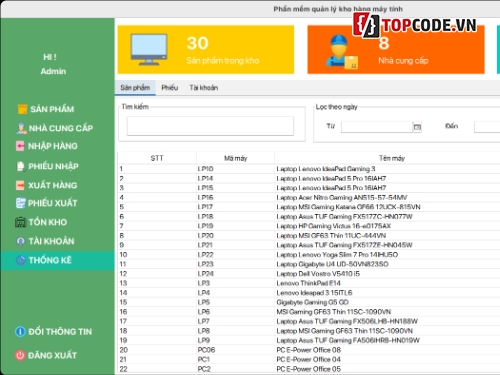Image resolution: width=500 pixels, height=375 pixels.
Task: Click the supplier worker icon on orange card
Action: (x=342, y=52)
